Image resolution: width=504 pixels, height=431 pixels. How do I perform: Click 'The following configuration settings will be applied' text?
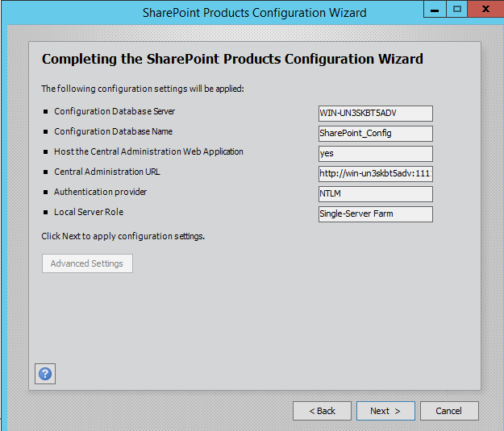(143, 89)
